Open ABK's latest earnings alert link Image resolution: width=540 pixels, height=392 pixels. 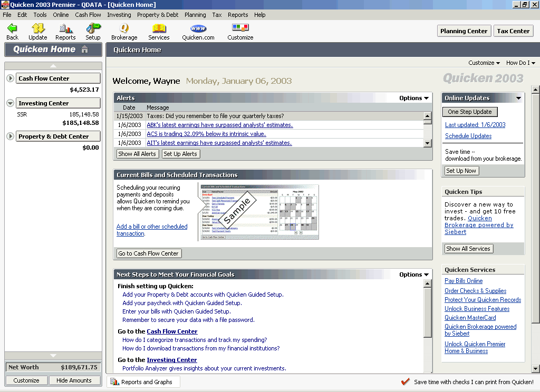pyautogui.click(x=220, y=125)
